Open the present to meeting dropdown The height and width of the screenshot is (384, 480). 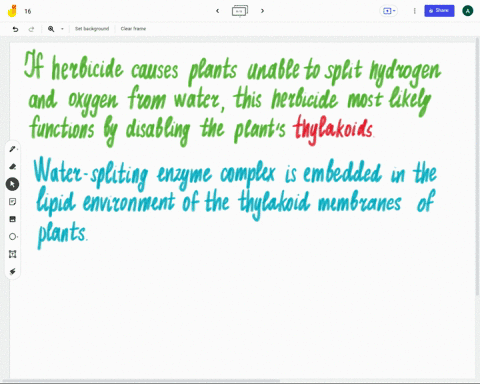tap(389, 11)
